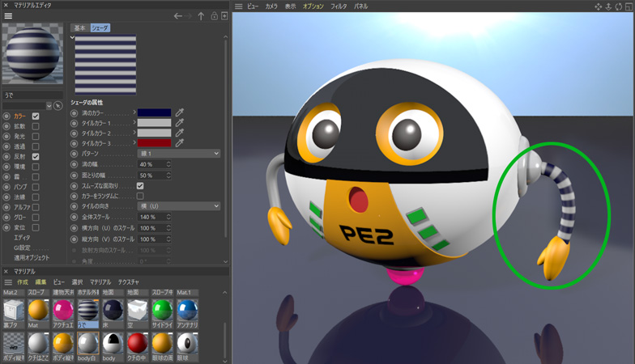Enable the 発光 channel checkbox

[36, 137]
